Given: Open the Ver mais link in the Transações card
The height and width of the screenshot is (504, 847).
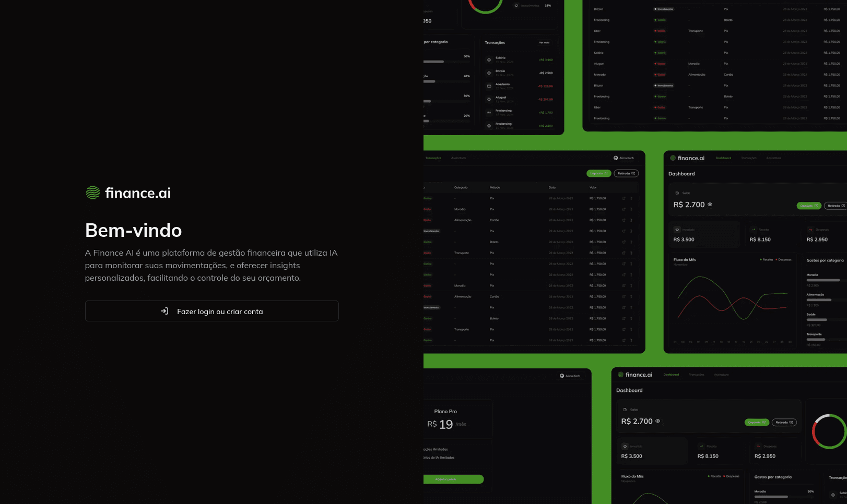Looking at the screenshot, I should (x=544, y=43).
